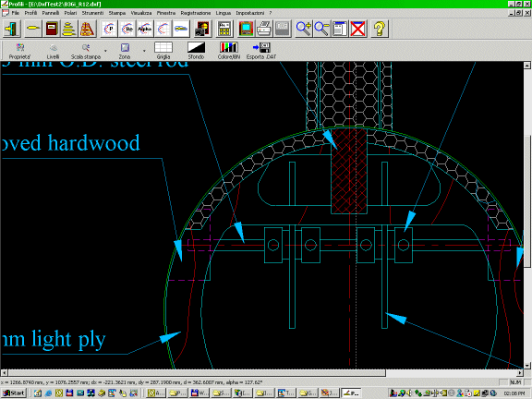The width and height of the screenshot is (532, 399).
Task: Click Internet Explorer quick launch icon
Action: [48, 393]
